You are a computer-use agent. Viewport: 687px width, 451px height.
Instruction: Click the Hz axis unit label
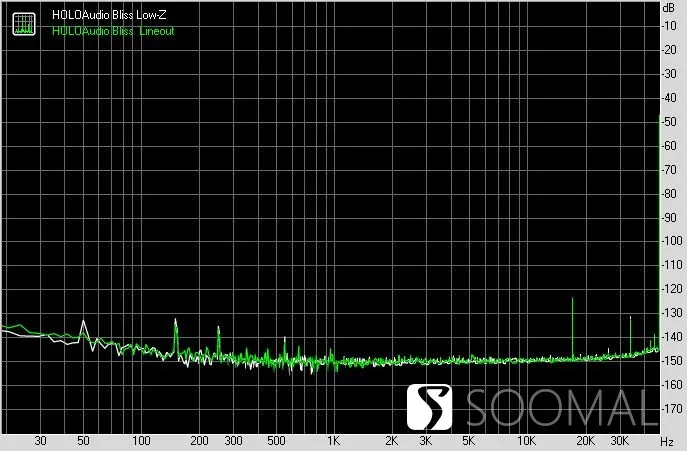coord(667,441)
